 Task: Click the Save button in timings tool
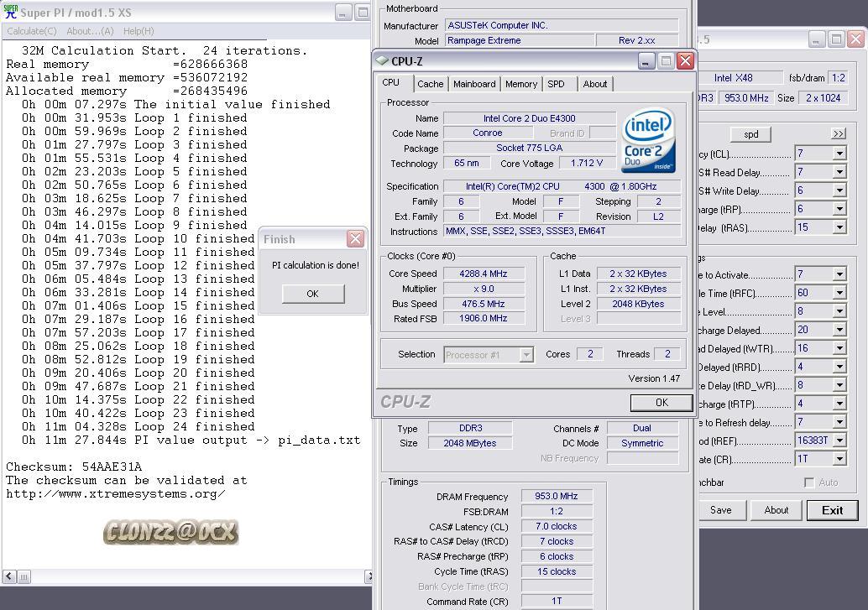[721, 510]
